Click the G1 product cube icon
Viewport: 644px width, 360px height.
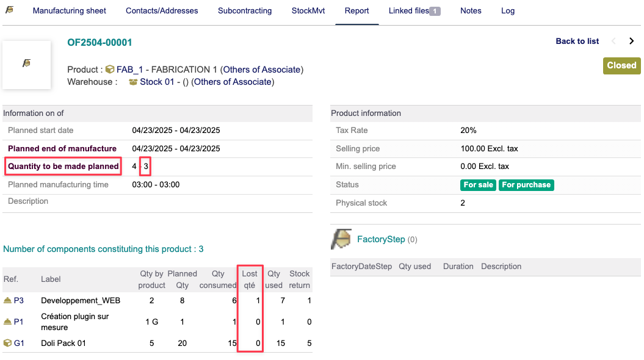click(7, 343)
